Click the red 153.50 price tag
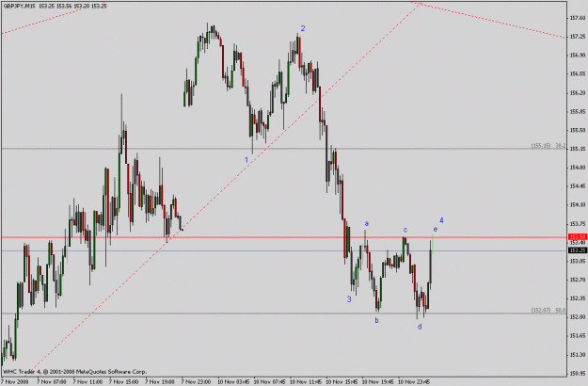 (578, 236)
